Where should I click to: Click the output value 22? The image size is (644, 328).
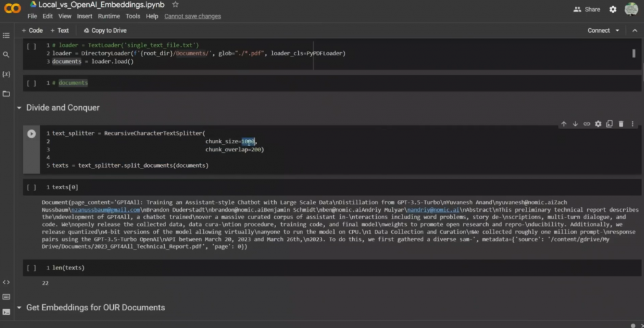(x=45, y=283)
